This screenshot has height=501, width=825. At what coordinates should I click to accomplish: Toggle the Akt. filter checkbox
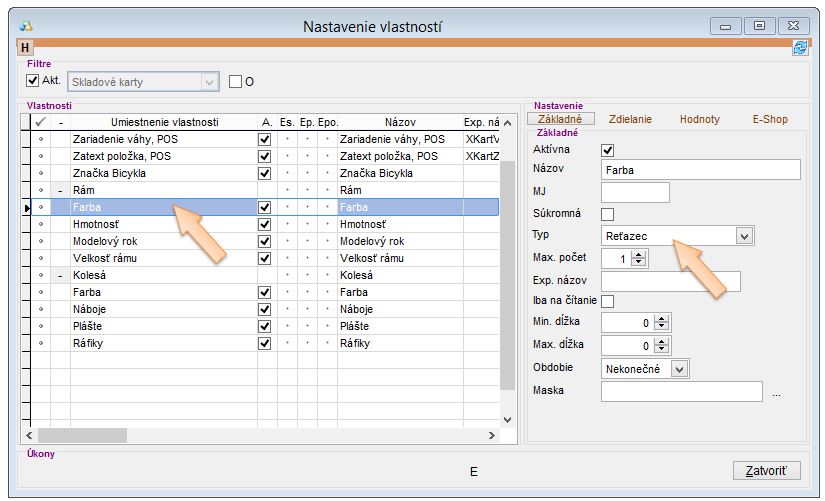(33, 81)
